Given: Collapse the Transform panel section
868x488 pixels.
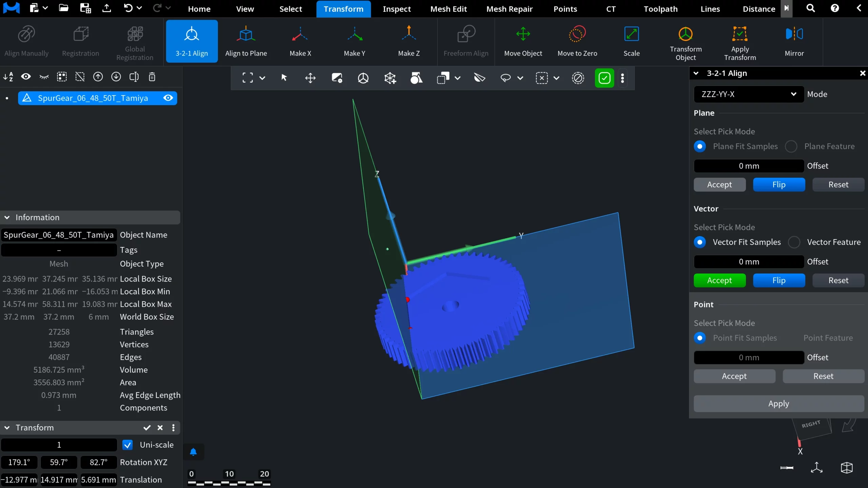Looking at the screenshot, I should pyautogui.click(x=7, y=428).
